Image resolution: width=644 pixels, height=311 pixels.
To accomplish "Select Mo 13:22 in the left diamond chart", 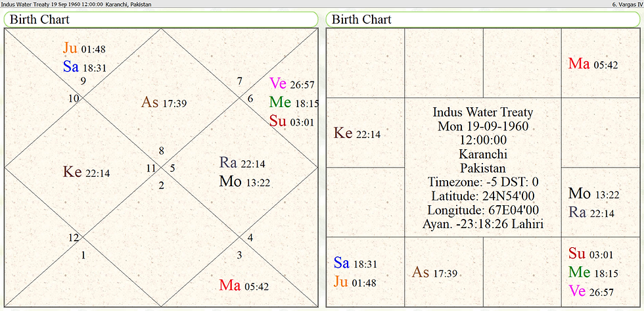I will click(244, 181).
